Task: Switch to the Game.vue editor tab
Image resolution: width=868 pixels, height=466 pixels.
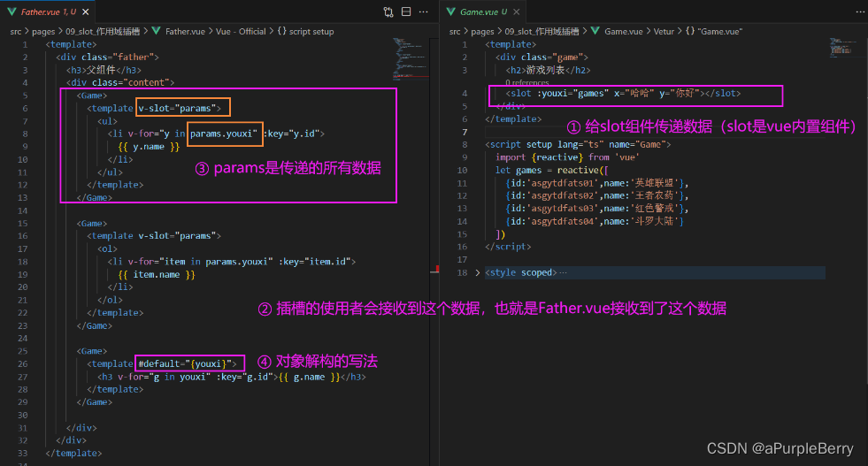Action: [x=483, y=11]
